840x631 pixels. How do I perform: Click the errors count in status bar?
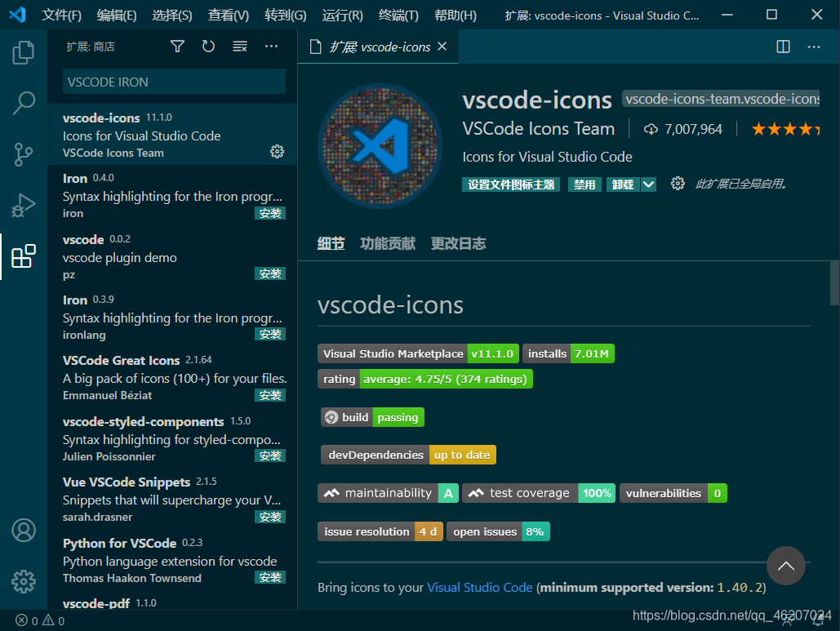click(27, 621)
